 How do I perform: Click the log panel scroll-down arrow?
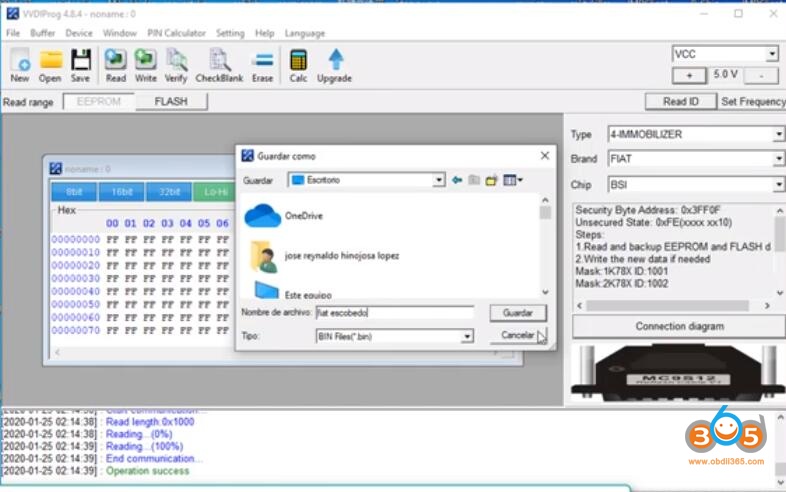pos(780,482)
